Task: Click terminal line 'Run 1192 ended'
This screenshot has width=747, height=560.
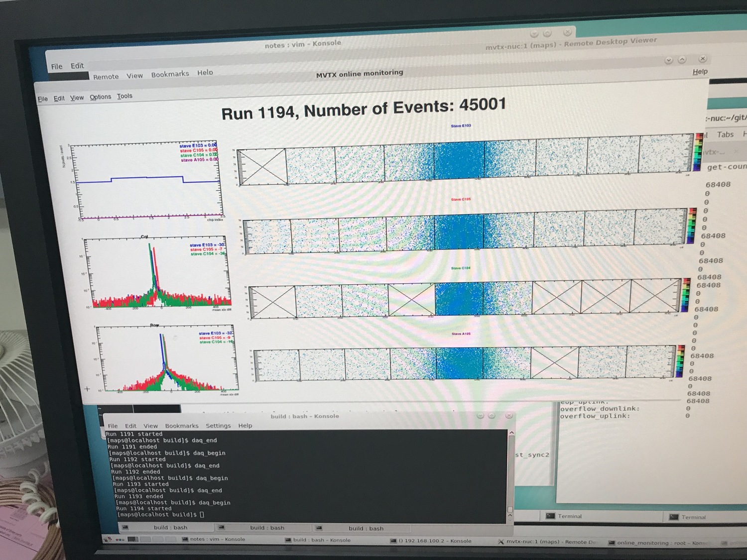Action: (136, 471)
